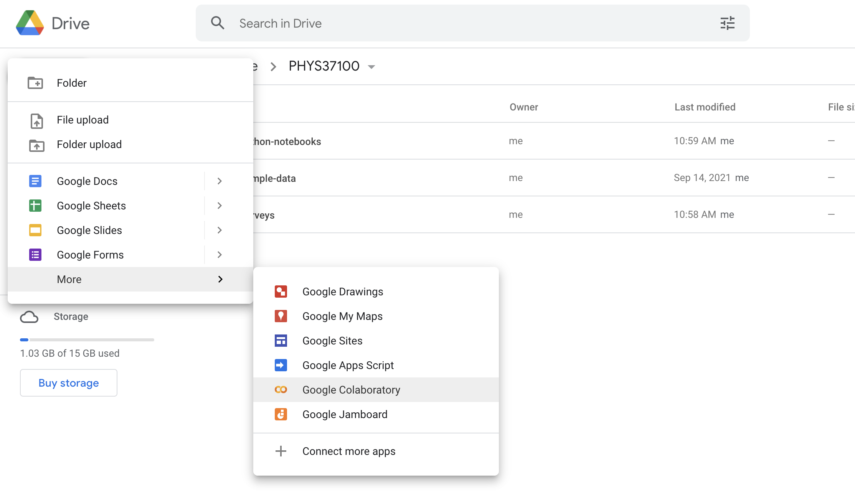This screenshot has width=855, height=504.
Task: Click the Google Apps Script icon
Action: pyautogui.click(x=281, y=365)
